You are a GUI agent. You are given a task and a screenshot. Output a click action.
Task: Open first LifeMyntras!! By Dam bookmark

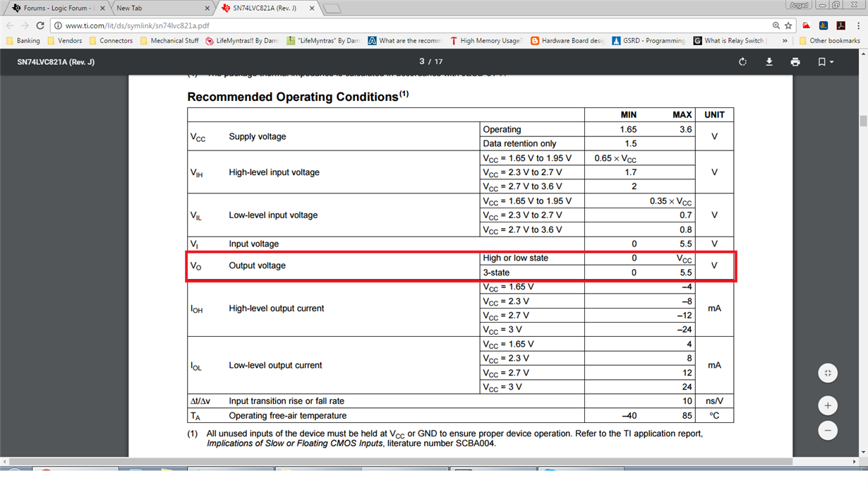(x=242, y=41)
